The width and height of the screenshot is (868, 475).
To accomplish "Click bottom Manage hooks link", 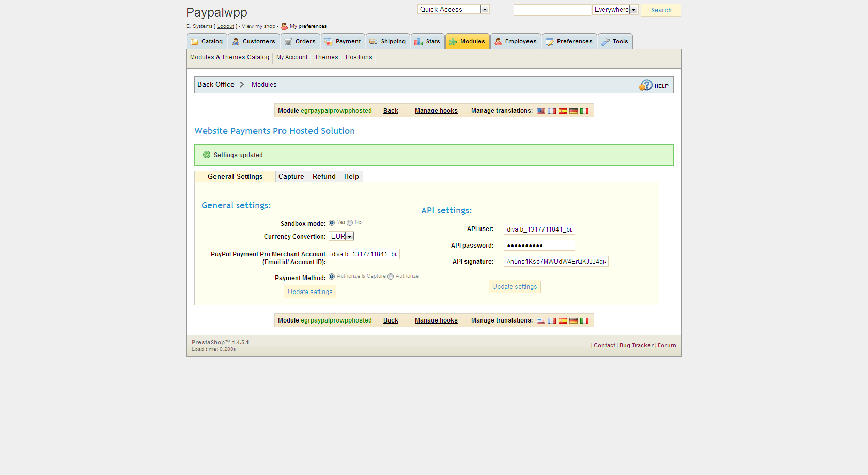I will pos(436,320).
